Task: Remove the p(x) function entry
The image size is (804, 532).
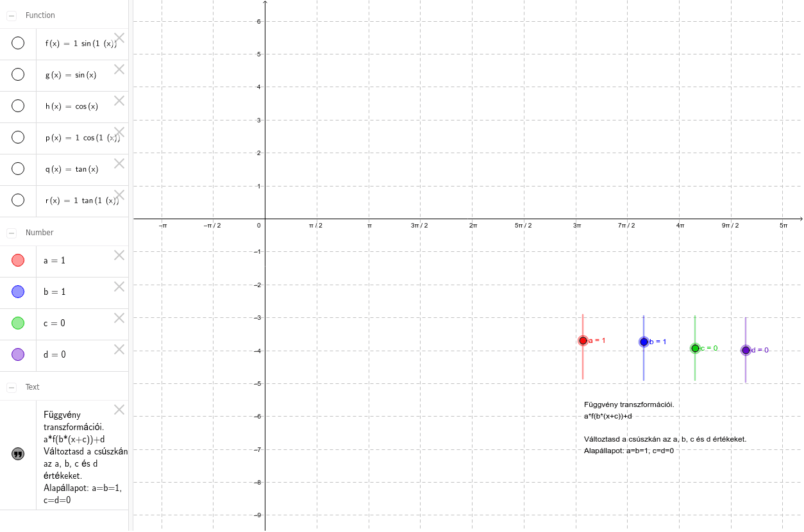Action: pyautogui.click(x=119, y=132)
